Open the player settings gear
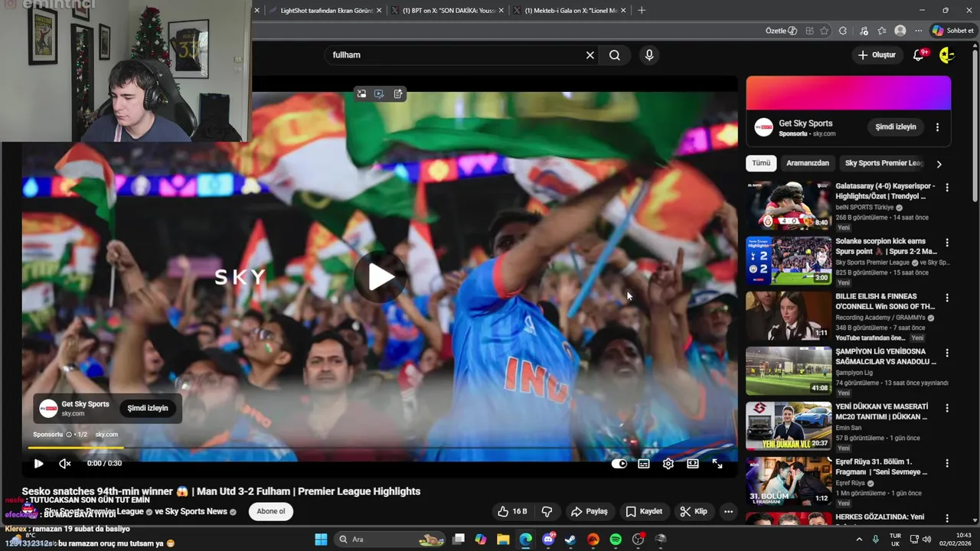Viewport: 980px width, 551px height. tap(668, 463)
